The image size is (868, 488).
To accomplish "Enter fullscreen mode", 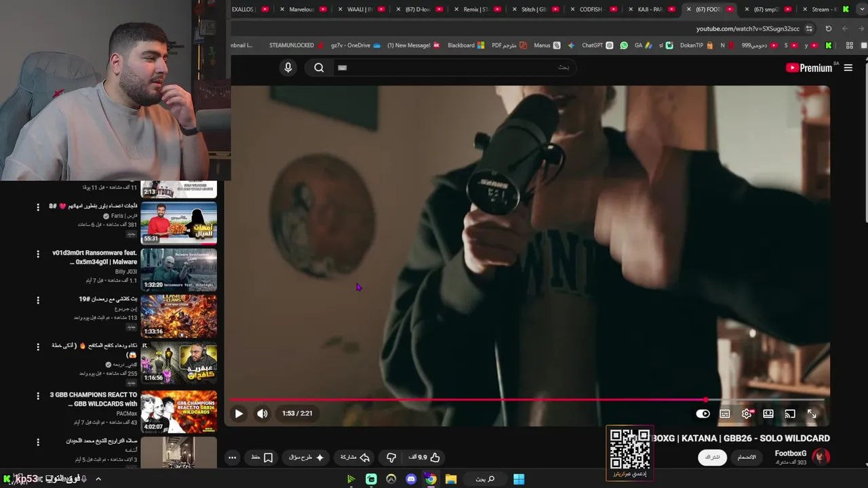I will (812, 413).
